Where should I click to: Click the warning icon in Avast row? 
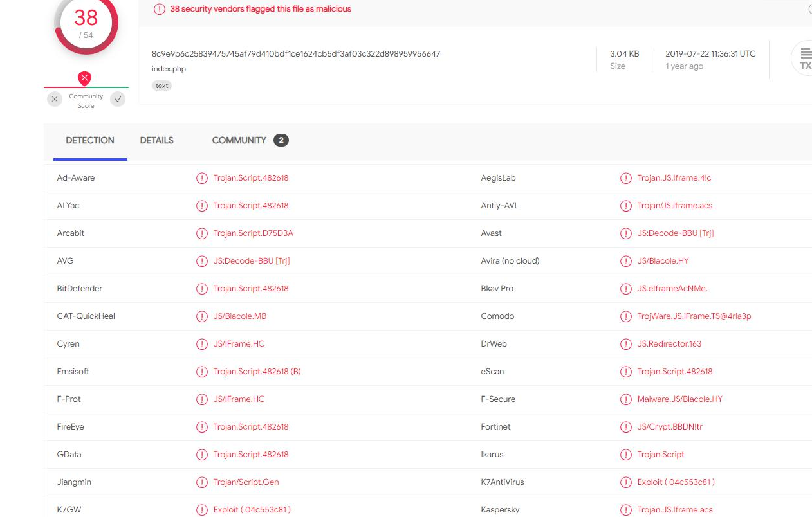(x=625, y=233)
